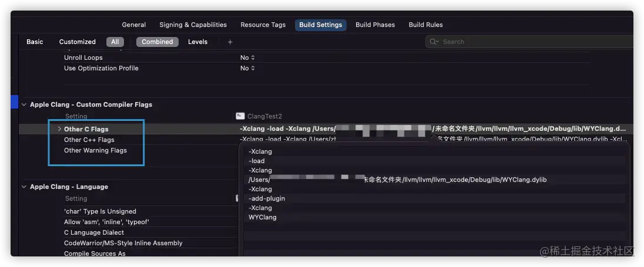Image resolution: width=644 pixels, height=267 pixels.
Task: Select the Other C++ Flags setting
Action: (89, 140)
